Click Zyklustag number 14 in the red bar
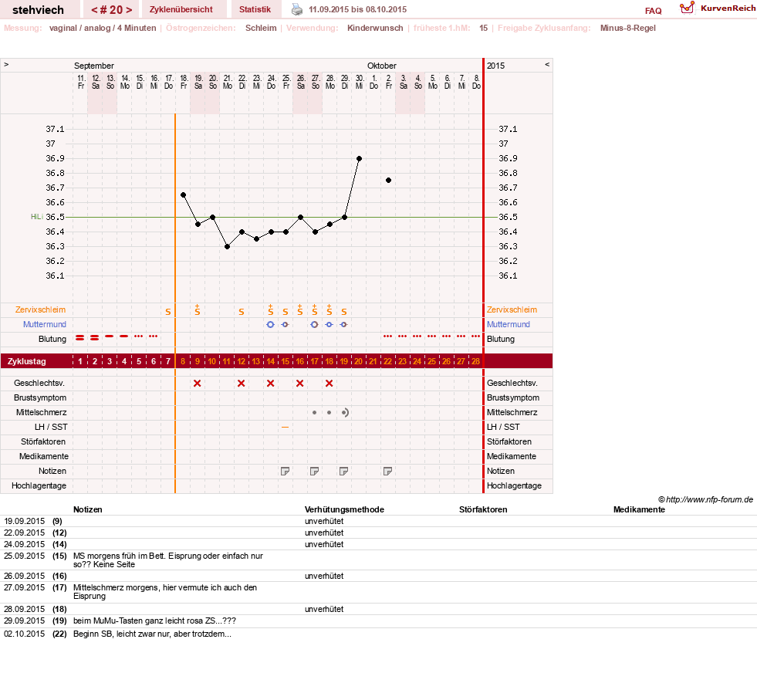This screenshot has width=757, height=700. [x=270, y=361]
